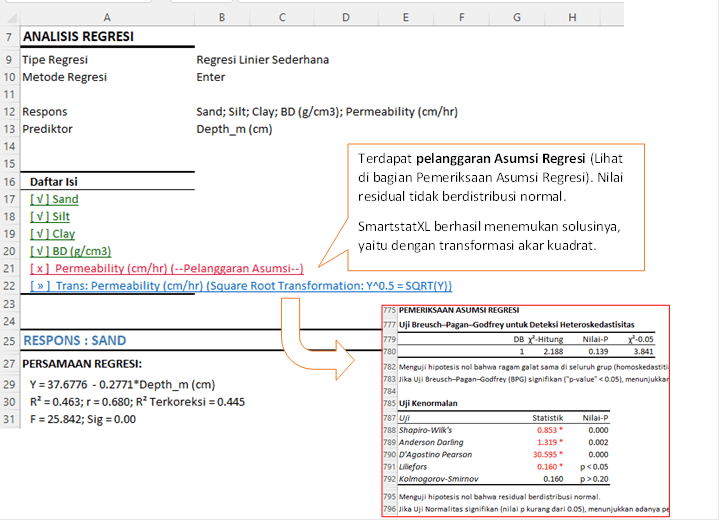Select the cell containing Enter method
This screenshot has width=720, height=521.
pos(211,77)
